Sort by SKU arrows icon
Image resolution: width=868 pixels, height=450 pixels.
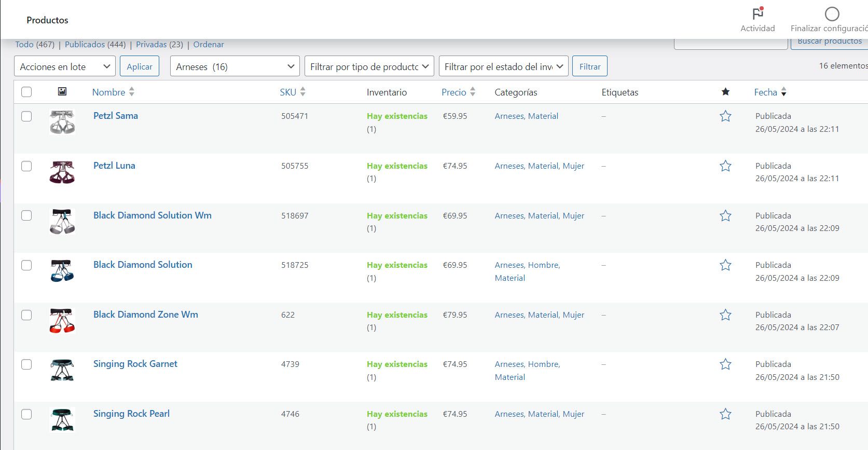[303, 92]
